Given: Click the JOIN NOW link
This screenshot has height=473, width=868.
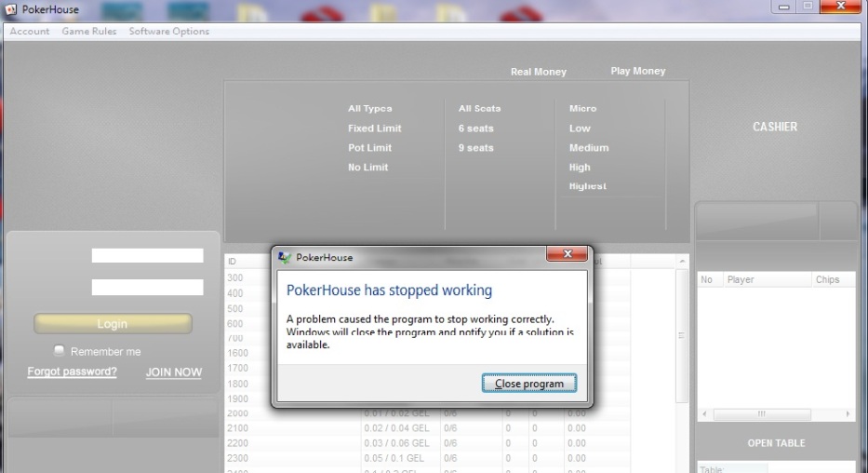Looking at the screenshot, I should click(174, 372).
